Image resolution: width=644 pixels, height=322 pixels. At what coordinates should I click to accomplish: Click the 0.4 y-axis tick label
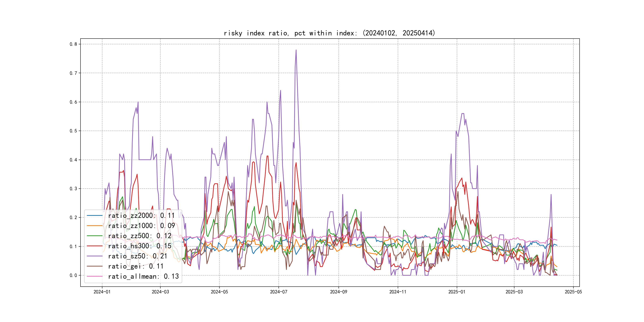(73, 160)
